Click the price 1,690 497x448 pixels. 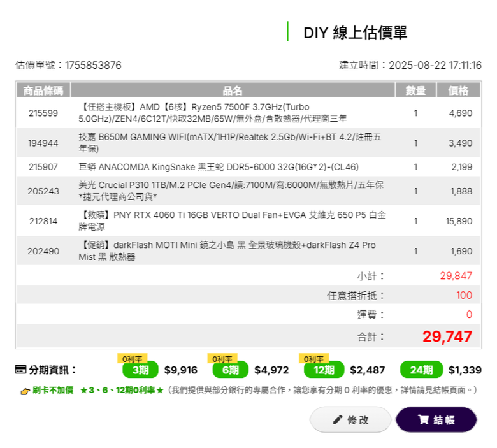pos(461,251)
